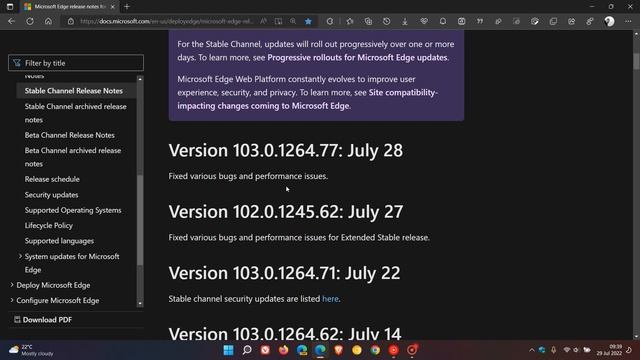This screenshot has height=360, width=640.
Task: Launch Brave browser from the taskbar
Action: pos(338,350)
